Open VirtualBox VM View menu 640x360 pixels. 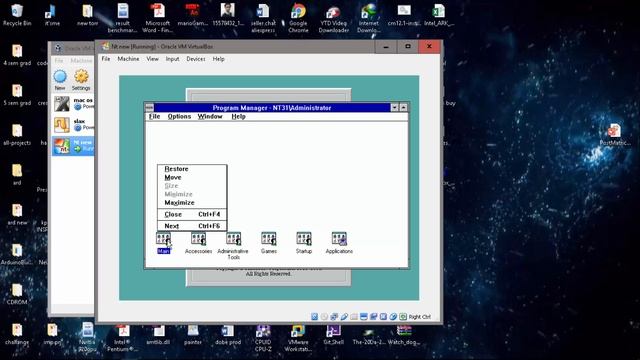pyautogui.click(x=152, y=59)
